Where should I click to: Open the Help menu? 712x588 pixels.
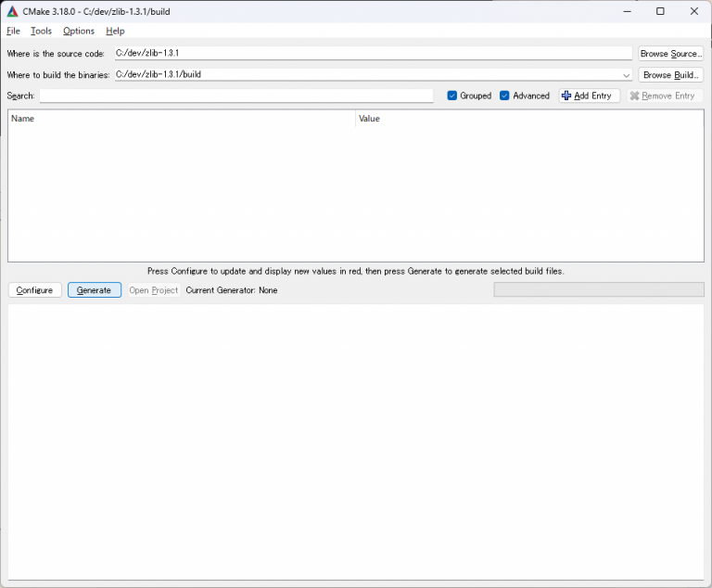tap(115, 32)
